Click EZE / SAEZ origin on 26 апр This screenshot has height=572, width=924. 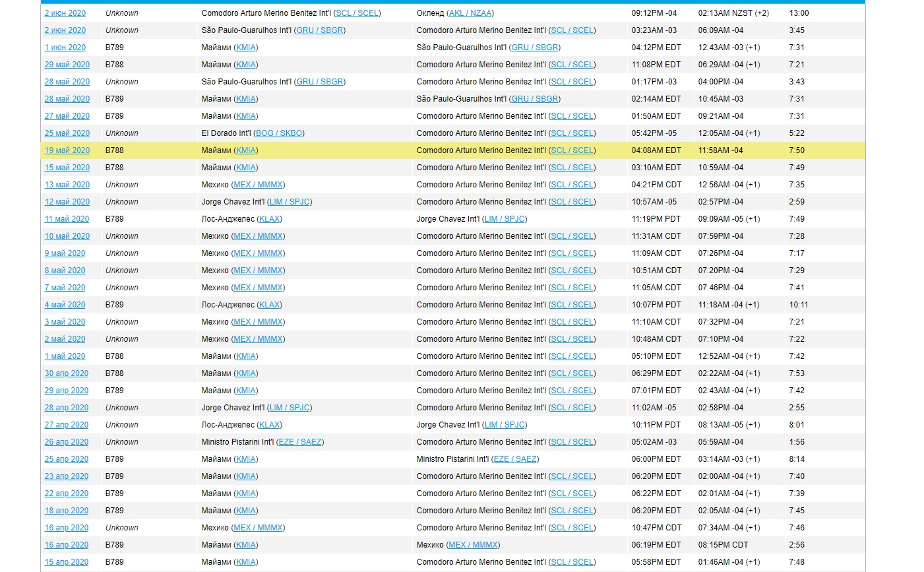coord(300,442)
